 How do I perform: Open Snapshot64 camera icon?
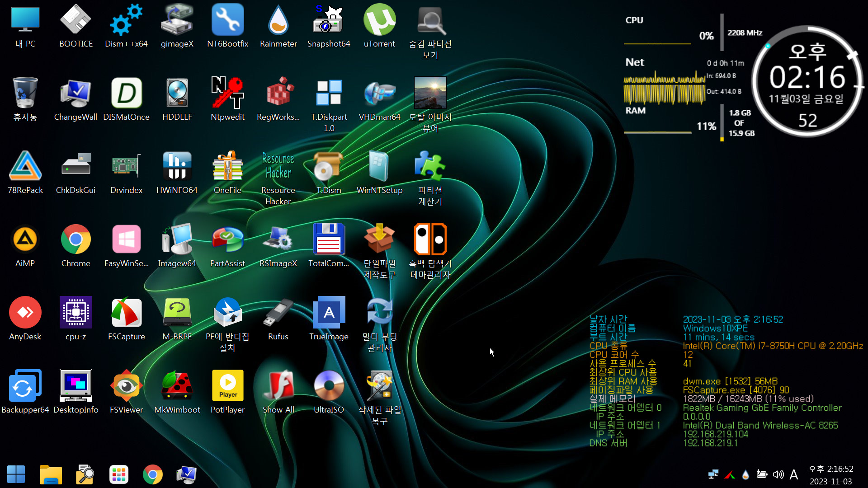[329, 26]
